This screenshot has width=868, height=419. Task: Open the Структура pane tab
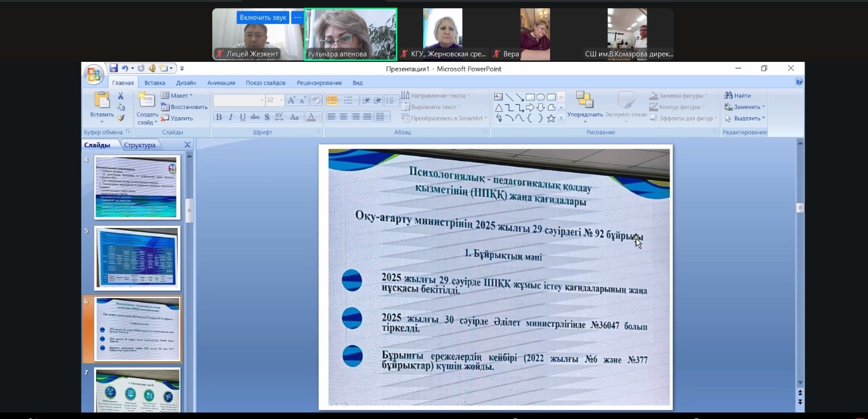click(x=139, y=145)
